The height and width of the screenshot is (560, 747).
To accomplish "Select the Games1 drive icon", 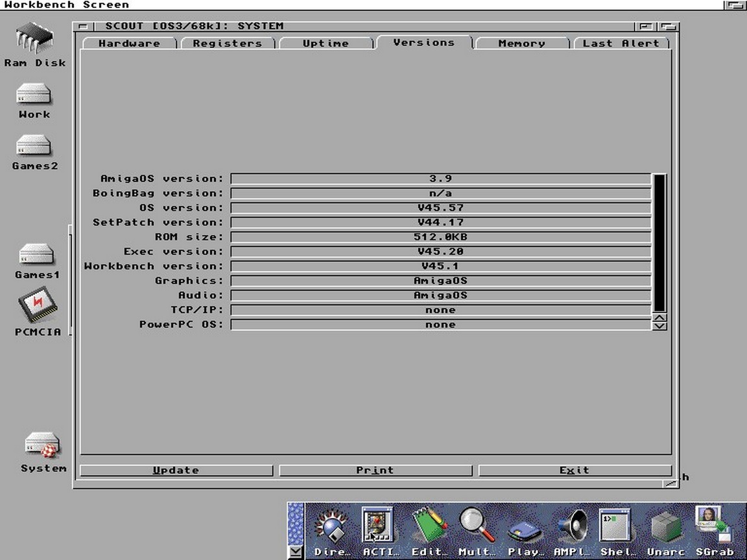I will (x=37, y=261).
